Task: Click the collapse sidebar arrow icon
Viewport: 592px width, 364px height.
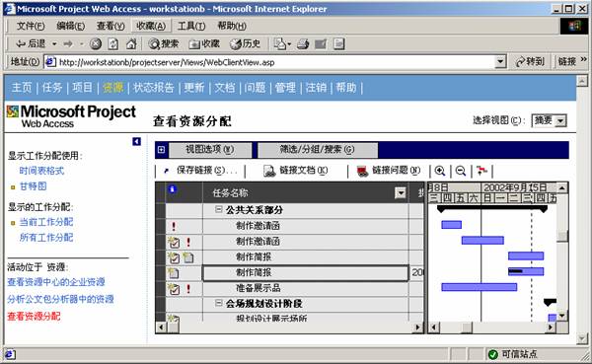Action: pyautogui.click(x=137, y=141)
